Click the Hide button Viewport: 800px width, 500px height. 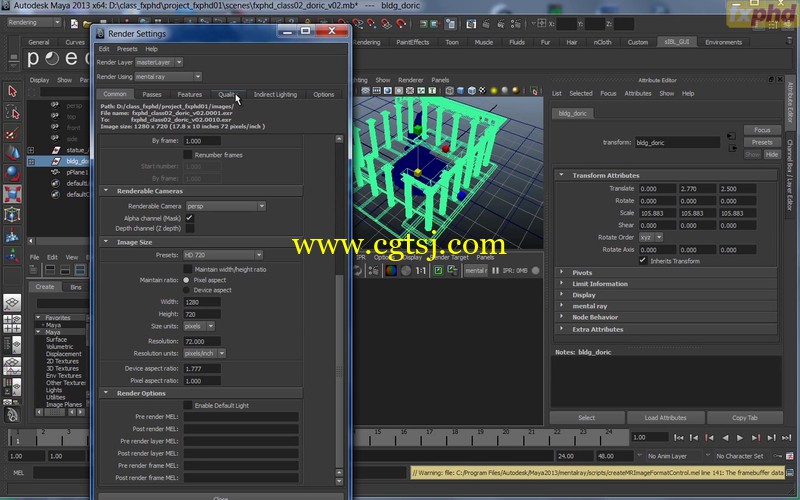[x=772, y=154]
